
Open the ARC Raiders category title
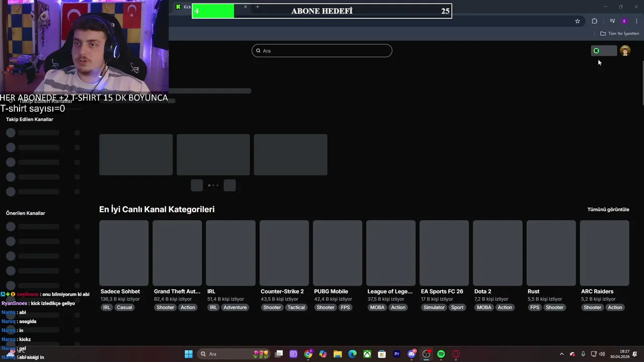coord(597,292)
